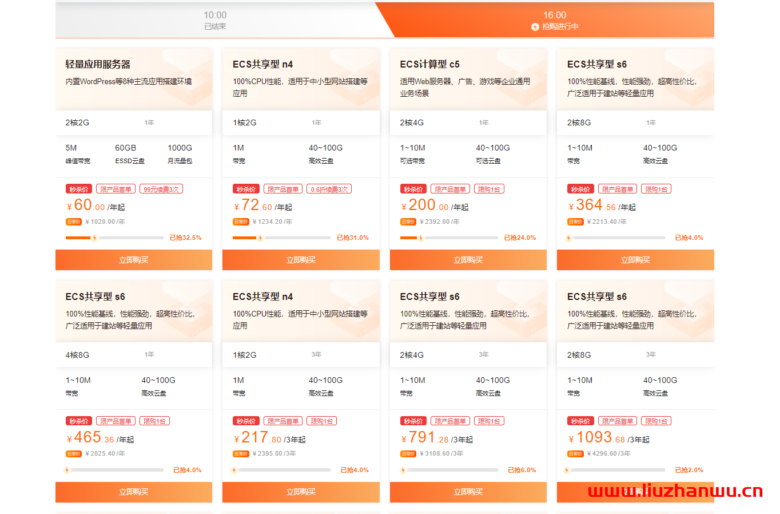Click the 0.6折续费3次 tag on the ¥72.60 card

(329, 188)
